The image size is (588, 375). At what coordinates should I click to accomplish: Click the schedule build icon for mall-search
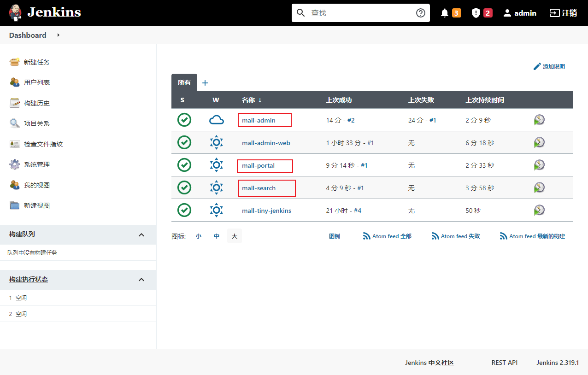[x=539, y=187]
